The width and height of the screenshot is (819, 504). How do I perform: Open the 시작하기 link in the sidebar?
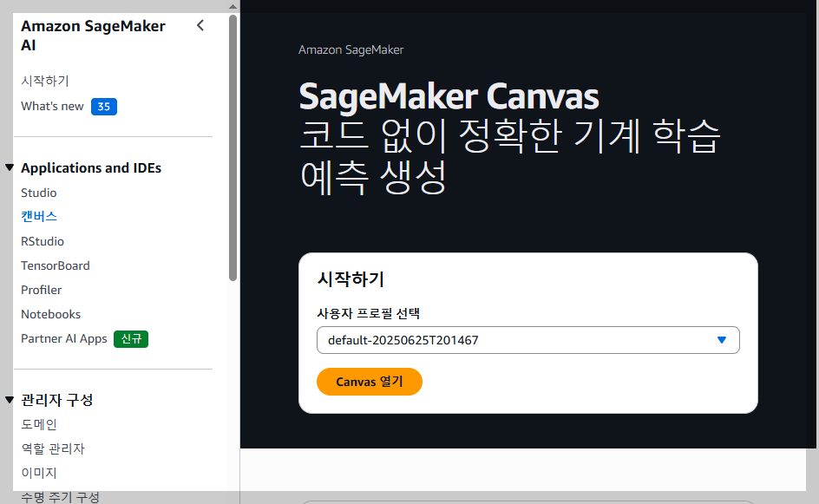[45, 81]
